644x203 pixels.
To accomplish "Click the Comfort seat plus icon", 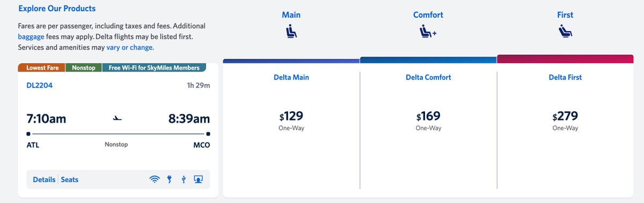I will 428,32.
